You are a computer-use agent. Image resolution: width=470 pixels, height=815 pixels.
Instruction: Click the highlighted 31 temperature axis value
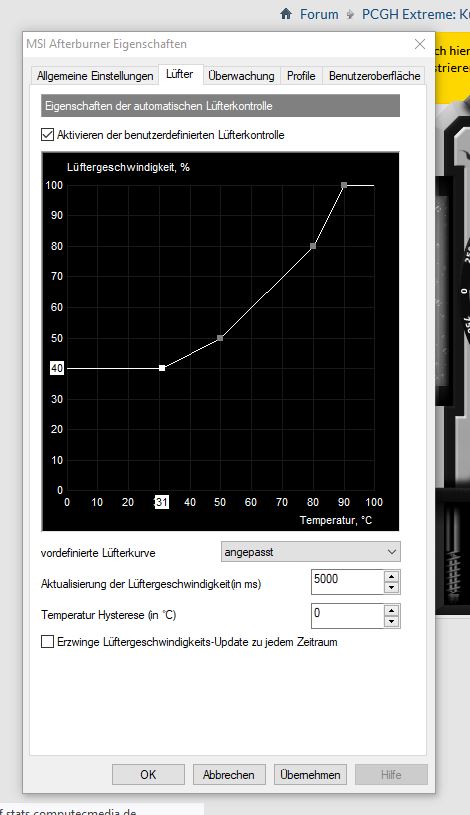point(162,502)
